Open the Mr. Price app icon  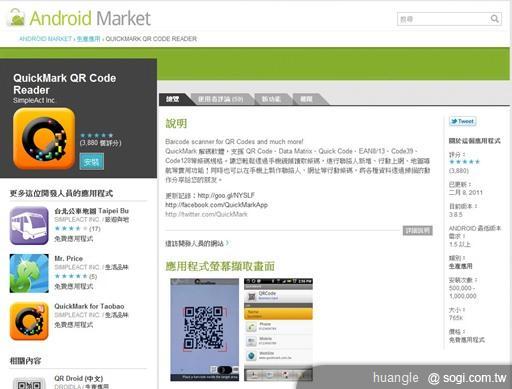click(29, 273)
